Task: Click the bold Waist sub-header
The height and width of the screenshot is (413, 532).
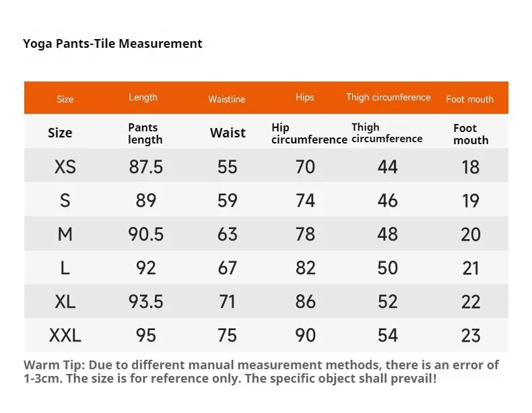Action: pos(228,133)
